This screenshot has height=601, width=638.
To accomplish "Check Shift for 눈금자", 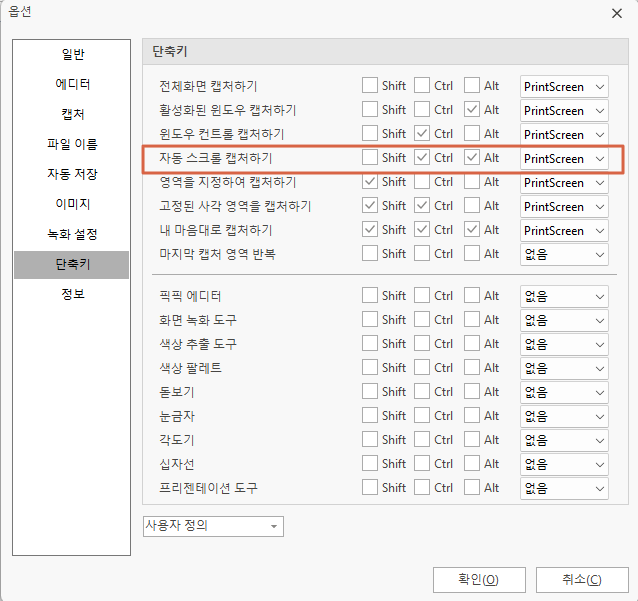I will [369, 415].
